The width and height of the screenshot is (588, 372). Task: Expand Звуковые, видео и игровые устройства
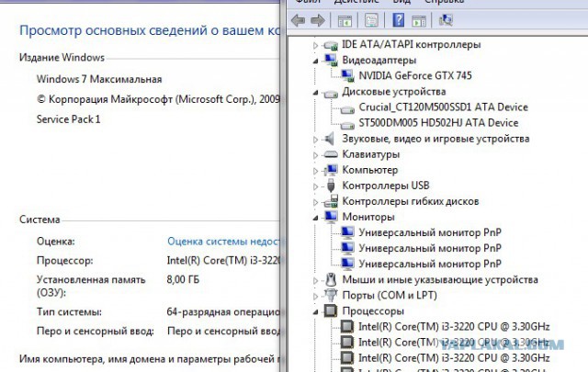315,140
